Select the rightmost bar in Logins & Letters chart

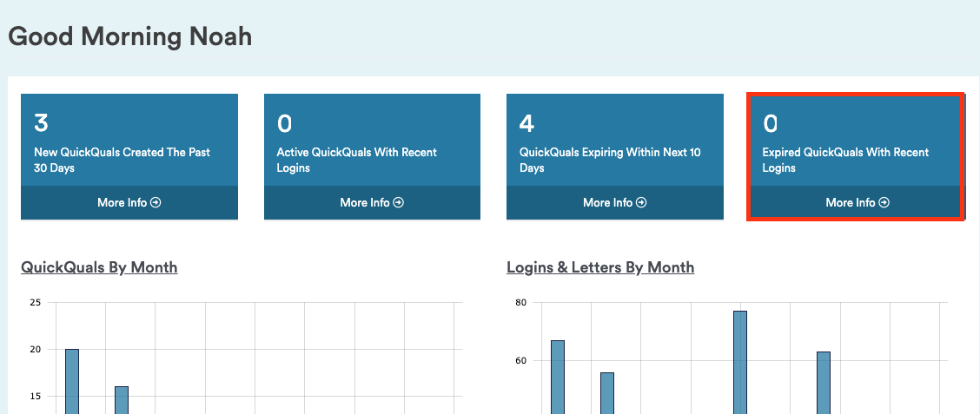[824, 383]
